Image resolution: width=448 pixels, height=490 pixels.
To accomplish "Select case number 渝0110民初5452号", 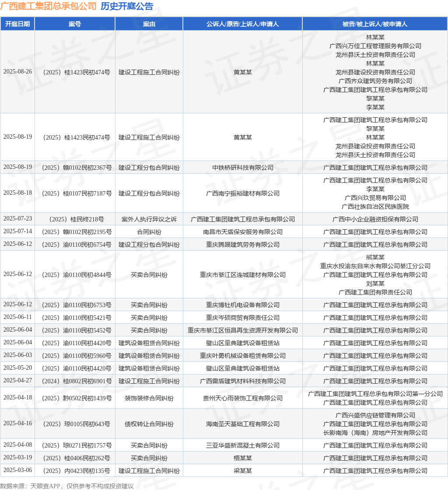I will point(77,330).
